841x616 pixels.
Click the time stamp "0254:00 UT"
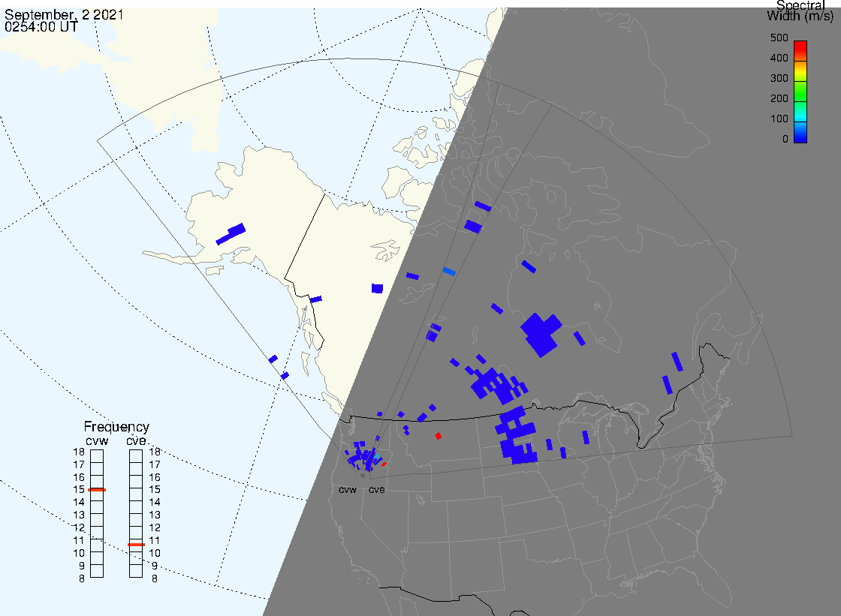[41, 27]
